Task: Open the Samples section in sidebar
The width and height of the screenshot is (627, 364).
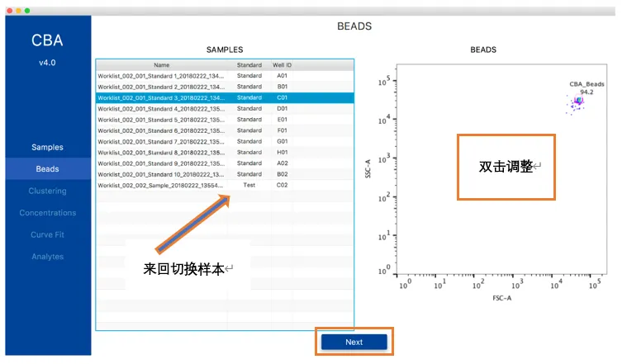Action: (47, 147)
